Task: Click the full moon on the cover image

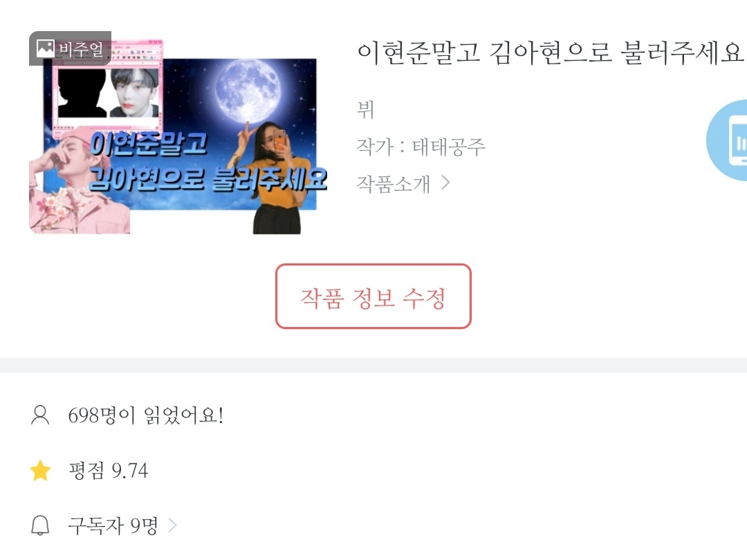Action: point(248,89)
